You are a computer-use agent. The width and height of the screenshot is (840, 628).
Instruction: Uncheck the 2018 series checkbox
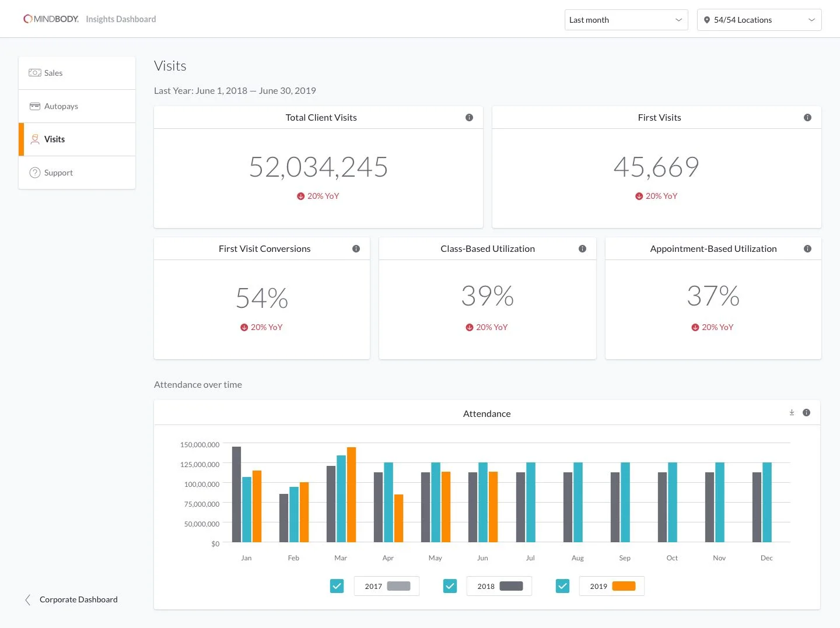[x=450, y=586]
